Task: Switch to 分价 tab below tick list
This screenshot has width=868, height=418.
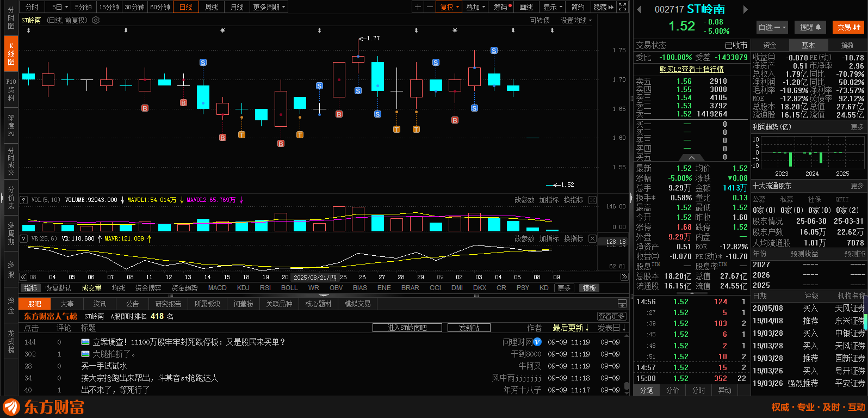Action: coord(672,390)
